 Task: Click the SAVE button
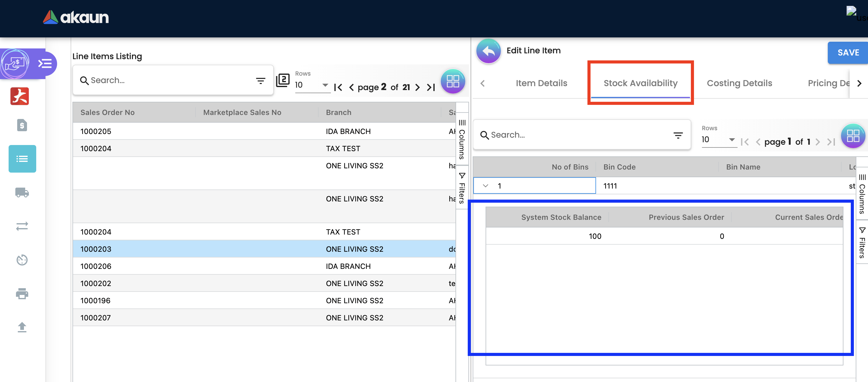[x=847, y=52]
